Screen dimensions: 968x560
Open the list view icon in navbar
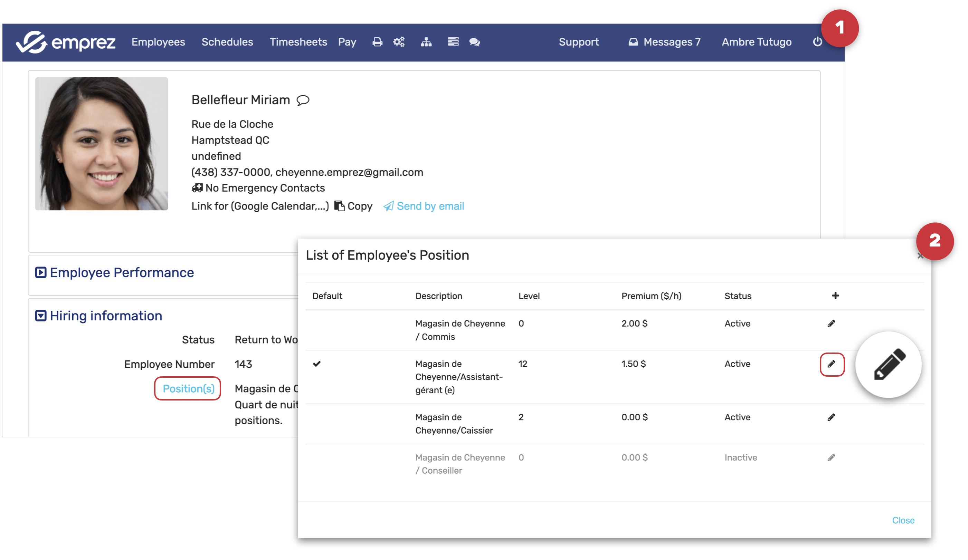coord(453,41)
